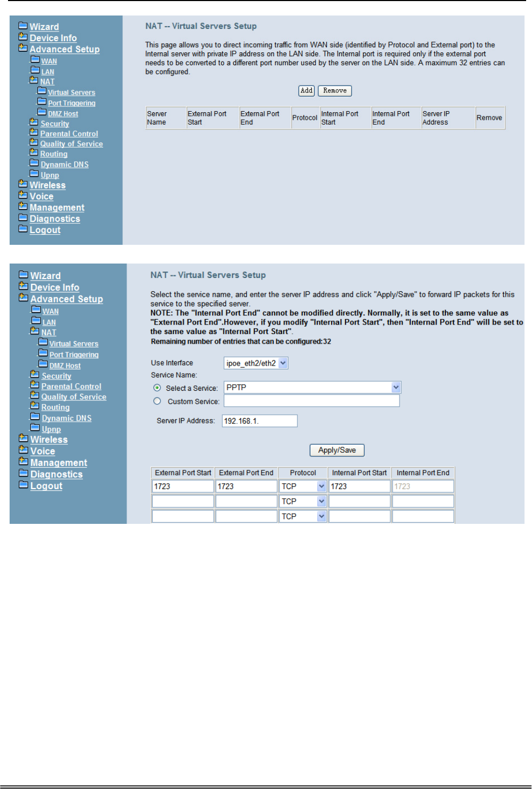This screenshot has height=789, width=532.
Task: Click 'Remaining number of entries' text line
Action: point(241,342)
